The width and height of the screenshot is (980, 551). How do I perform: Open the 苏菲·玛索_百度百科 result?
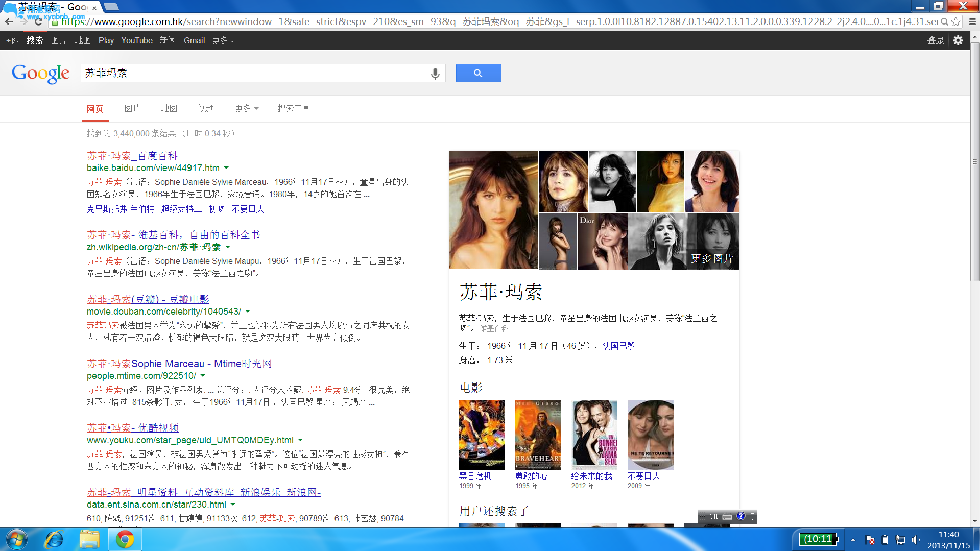coord(132,155)
